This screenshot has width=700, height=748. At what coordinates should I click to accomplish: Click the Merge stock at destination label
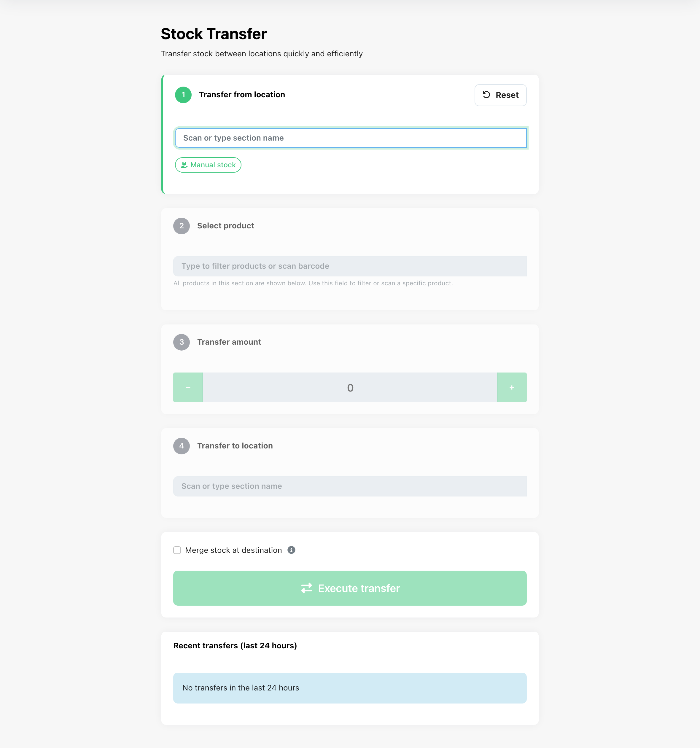233,550
